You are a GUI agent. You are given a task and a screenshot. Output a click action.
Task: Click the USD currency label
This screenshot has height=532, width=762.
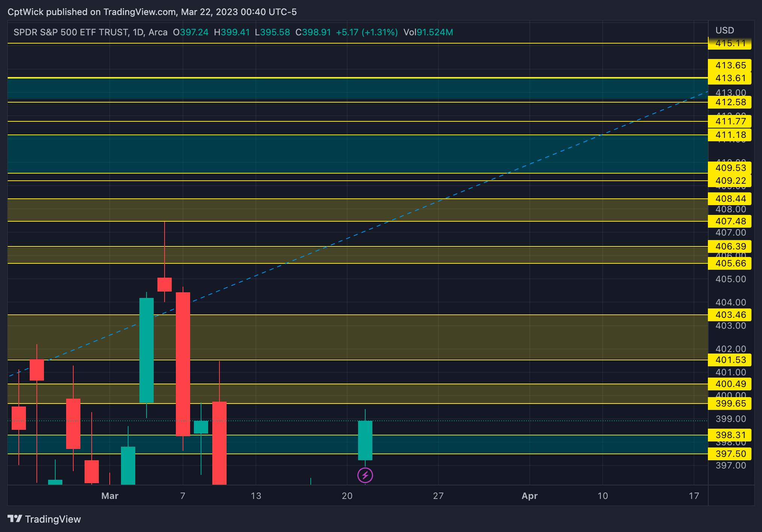(724, 30)
